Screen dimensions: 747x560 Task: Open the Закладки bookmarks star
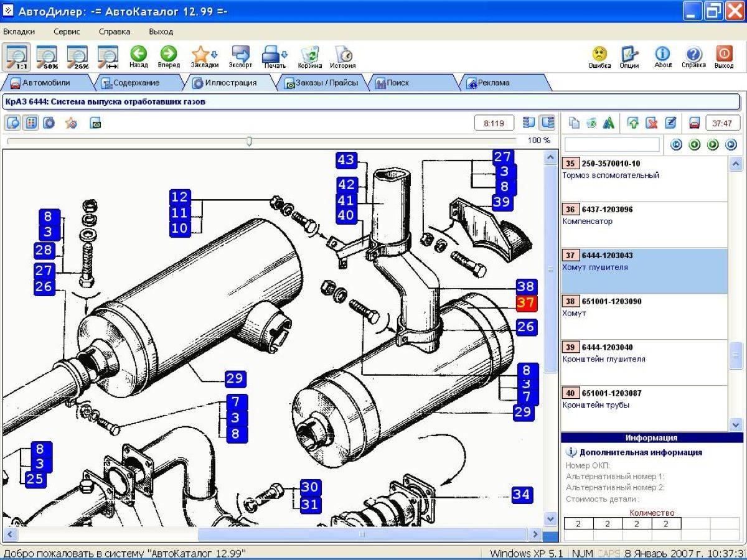tap(204, 57)
